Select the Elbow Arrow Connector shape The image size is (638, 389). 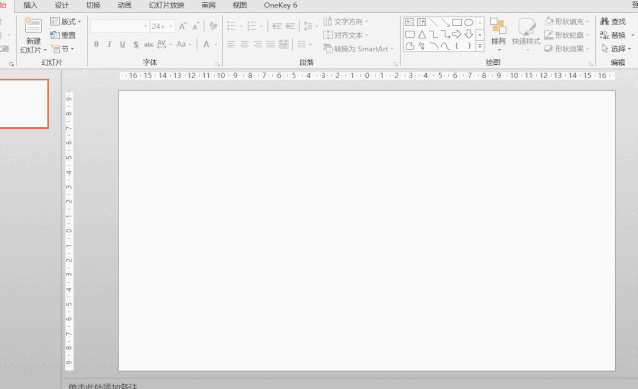[445, 34]
